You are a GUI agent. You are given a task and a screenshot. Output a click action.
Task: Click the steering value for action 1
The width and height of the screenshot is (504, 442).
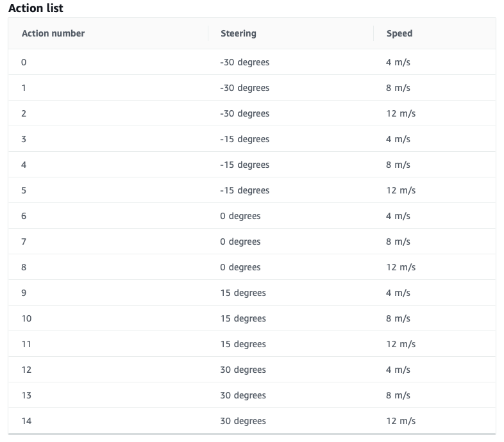[x=244, y=88]
